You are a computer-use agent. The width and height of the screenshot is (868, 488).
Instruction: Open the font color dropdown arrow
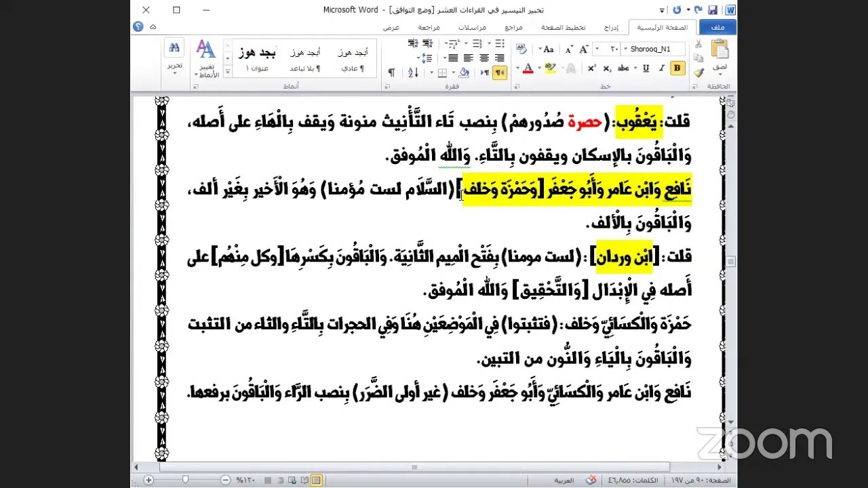pyautogui.click(x=517, y=68)
